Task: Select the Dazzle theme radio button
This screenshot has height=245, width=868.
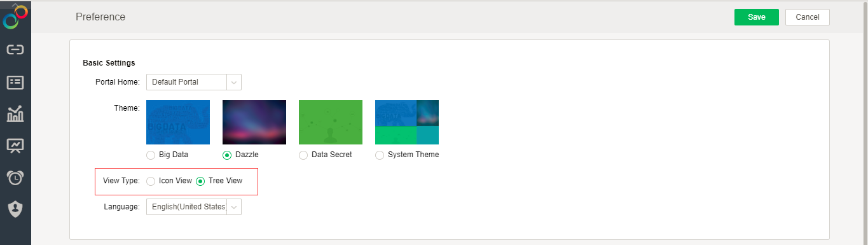Action: (227, 155)
